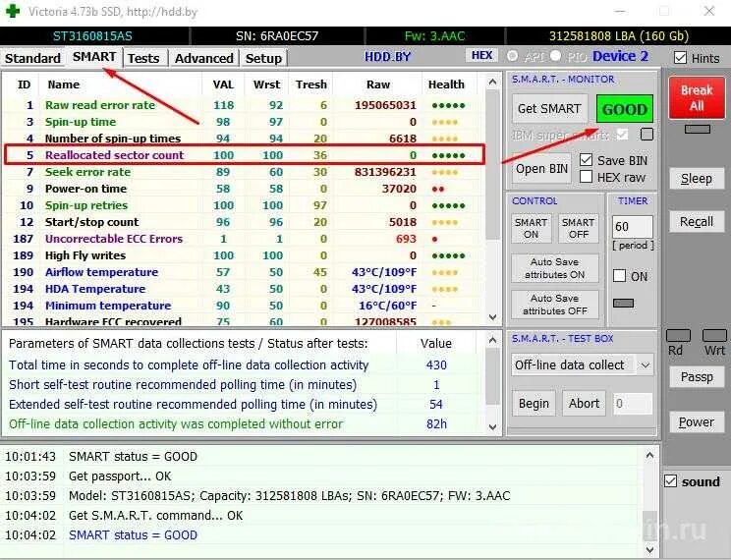
Task: Click the green GOOD status indicator
Action: [x=624, y=109]
